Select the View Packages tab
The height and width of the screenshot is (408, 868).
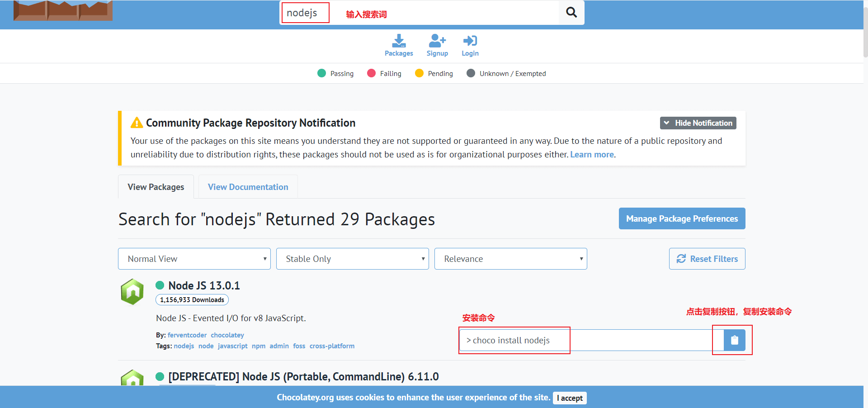click(x=156, y=187)
